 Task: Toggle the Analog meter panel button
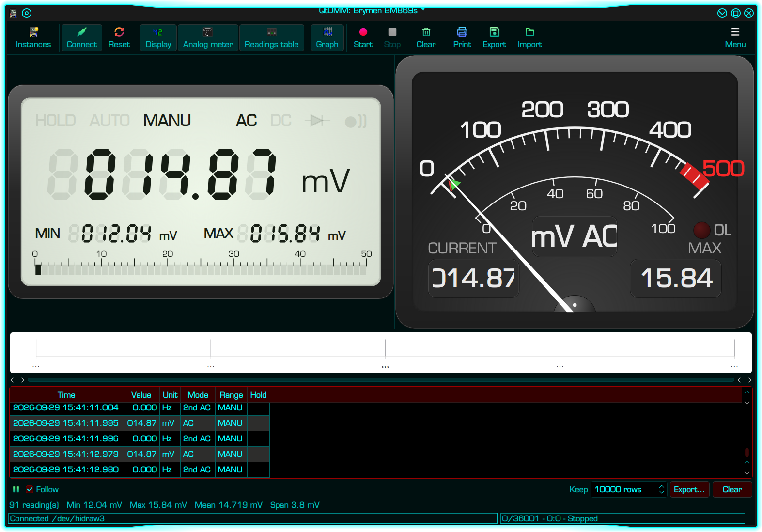[x=208, y=38]
